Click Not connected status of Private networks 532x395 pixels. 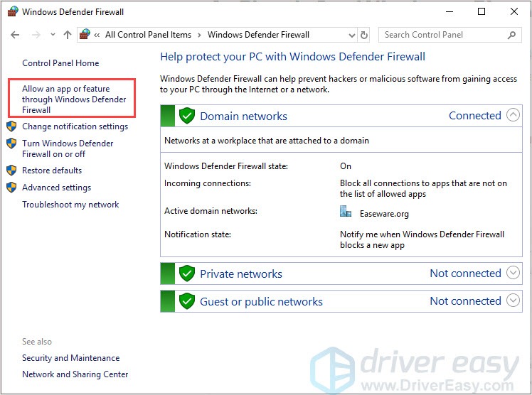(465, 273)
